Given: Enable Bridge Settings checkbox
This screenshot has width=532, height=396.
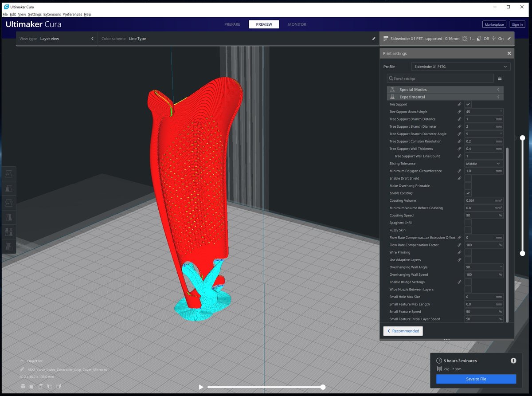Looking at the screenshot, I should tap(468, 282).
